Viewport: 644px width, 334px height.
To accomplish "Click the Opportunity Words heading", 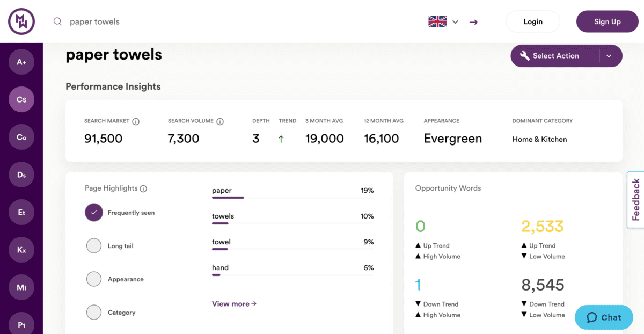I will pos(448,188).
